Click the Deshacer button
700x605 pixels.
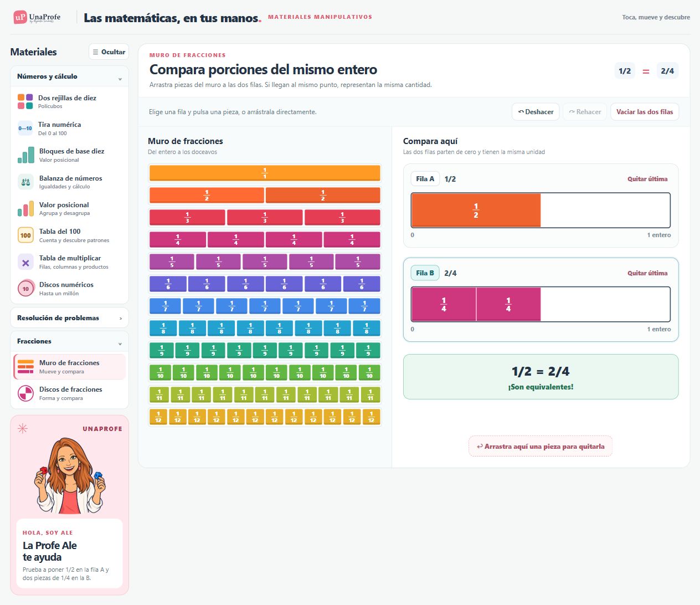coord(536,112)
